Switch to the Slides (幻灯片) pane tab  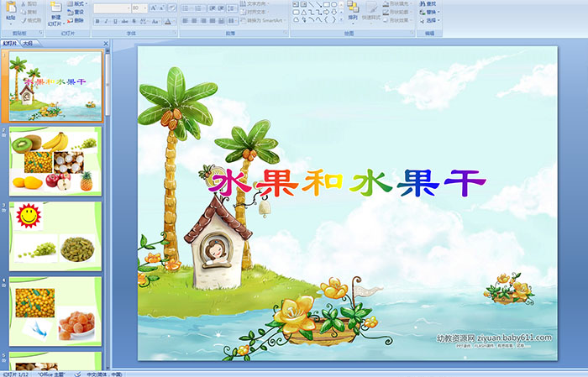pyautogui.click(x=10, y=44)
